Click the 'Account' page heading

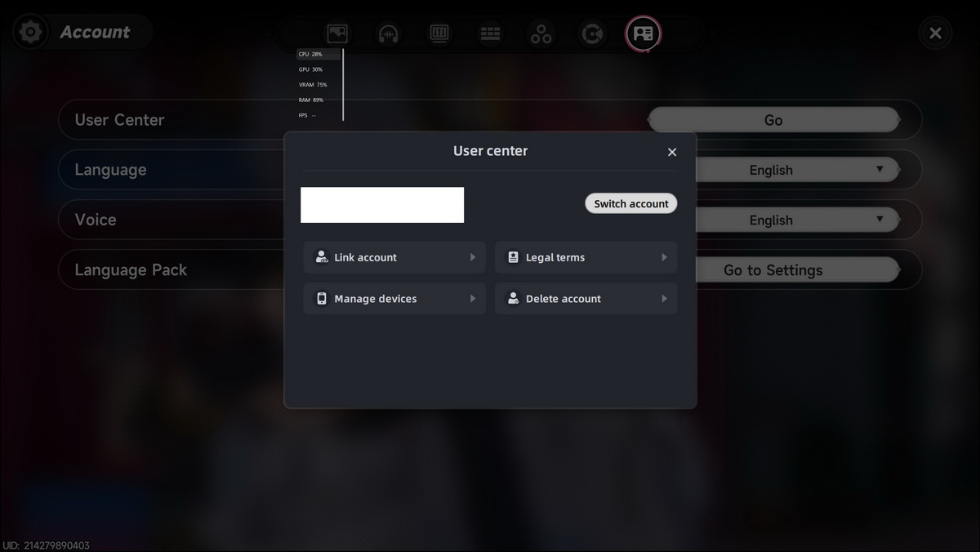95,32
